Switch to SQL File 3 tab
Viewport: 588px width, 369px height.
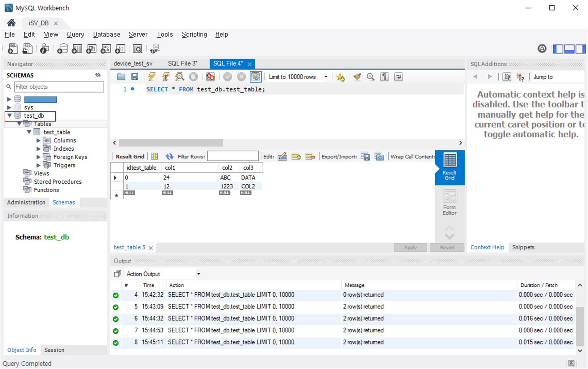(x=182, y=63)
